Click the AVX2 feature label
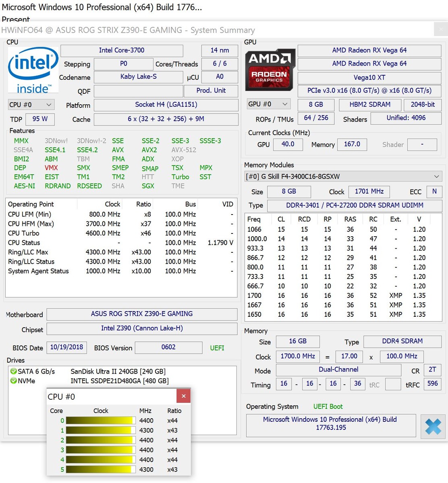Viewport: 448px width, 483px height. [149, 150]
